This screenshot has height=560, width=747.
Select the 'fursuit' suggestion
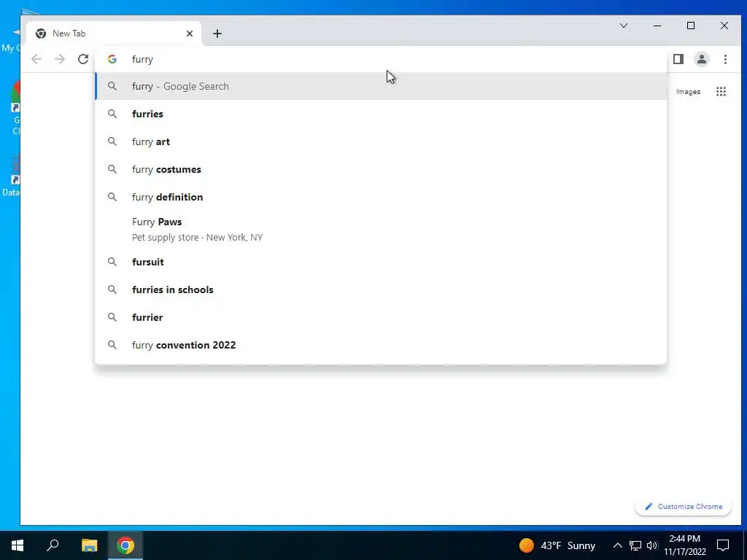click(381, 262)
